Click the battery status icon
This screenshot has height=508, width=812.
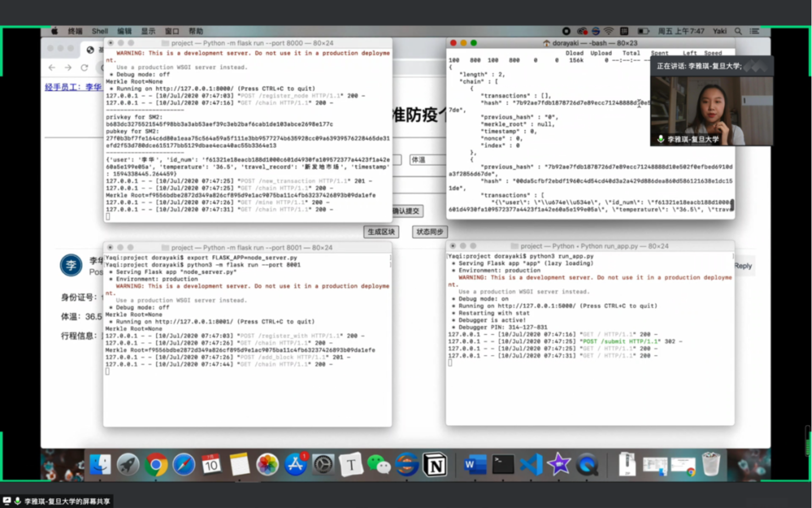tap(643, 31)
